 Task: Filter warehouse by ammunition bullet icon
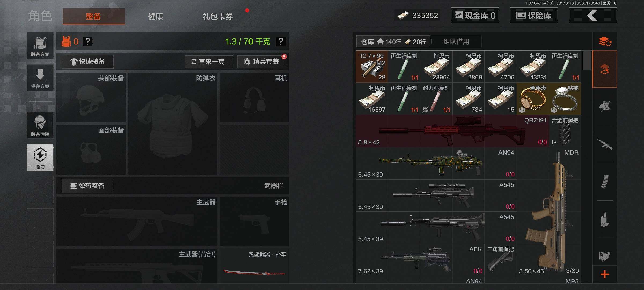(605, 219)
